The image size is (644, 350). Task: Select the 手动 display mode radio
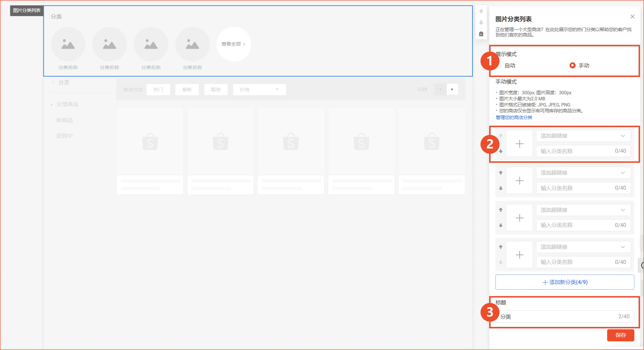[572, 65]
